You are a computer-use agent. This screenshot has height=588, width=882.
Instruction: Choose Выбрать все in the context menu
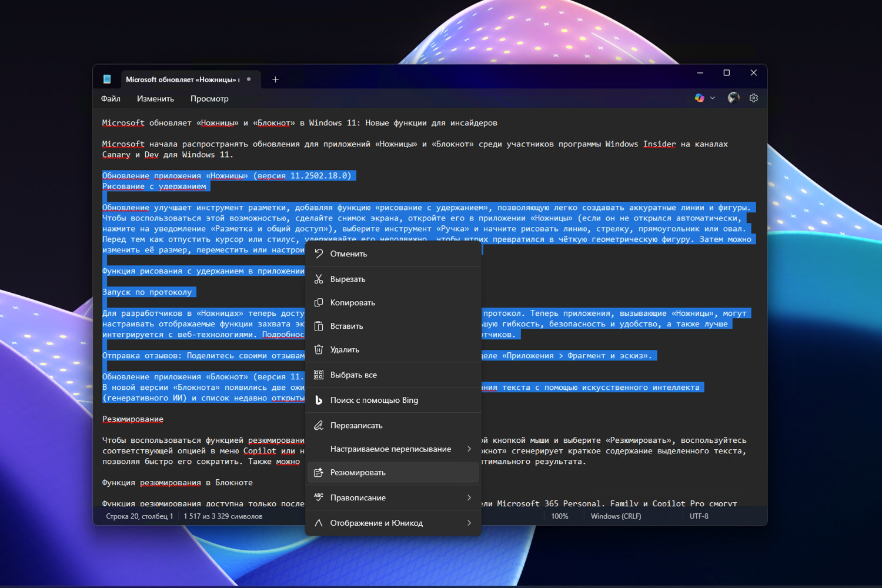(x=393, y=375)
